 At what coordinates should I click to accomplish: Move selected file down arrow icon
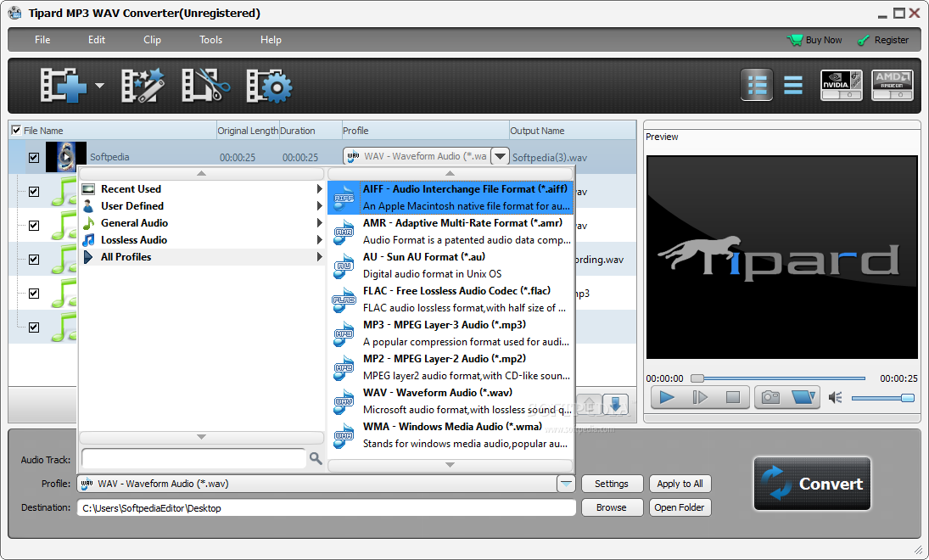[x=615, y=405]
